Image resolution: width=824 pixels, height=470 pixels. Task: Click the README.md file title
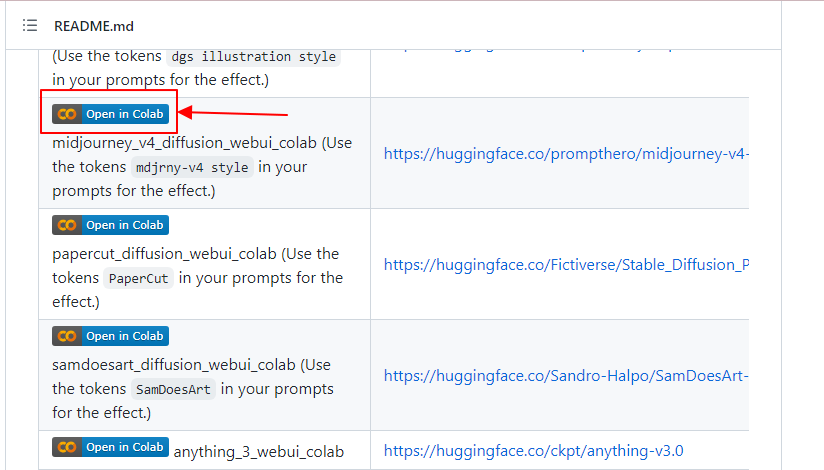click(94, 26)
